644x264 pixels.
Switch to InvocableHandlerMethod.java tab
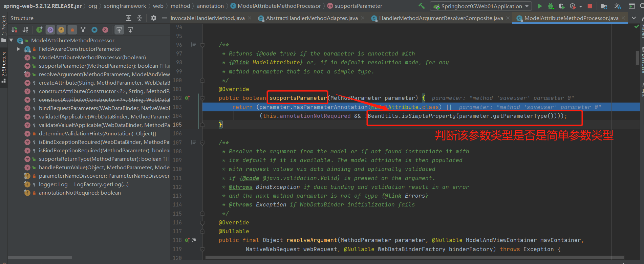[208, 18]
